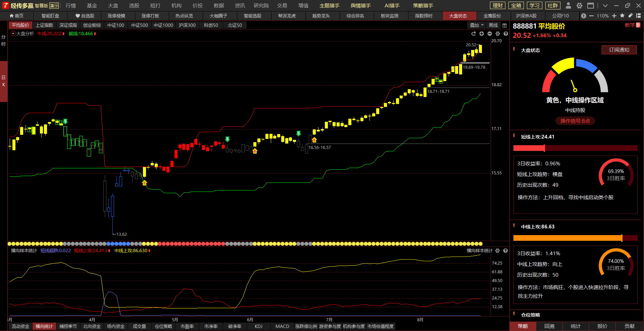Open the 基金 menu
This screenshot has width=644, height=331.
(x=92, y=6)
